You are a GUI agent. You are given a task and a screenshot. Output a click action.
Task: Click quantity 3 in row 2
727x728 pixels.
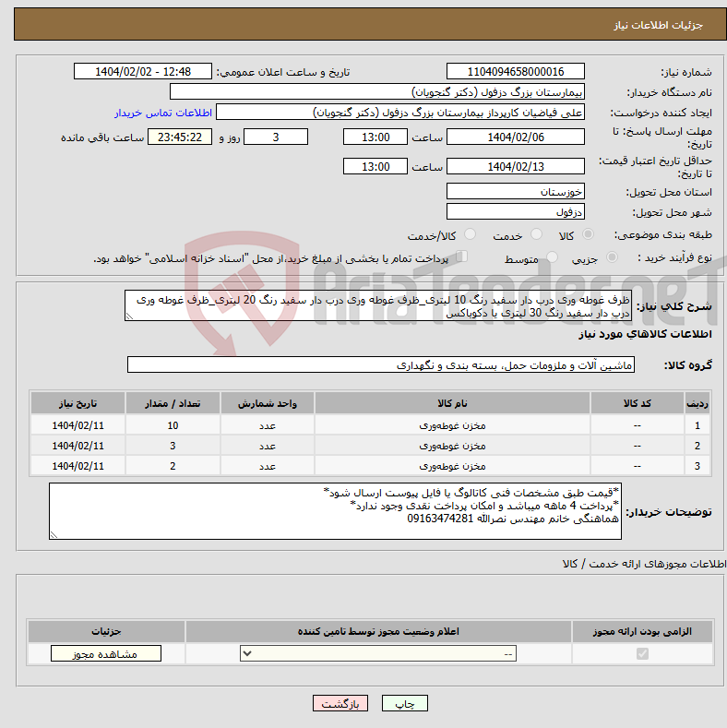point(173,446)
